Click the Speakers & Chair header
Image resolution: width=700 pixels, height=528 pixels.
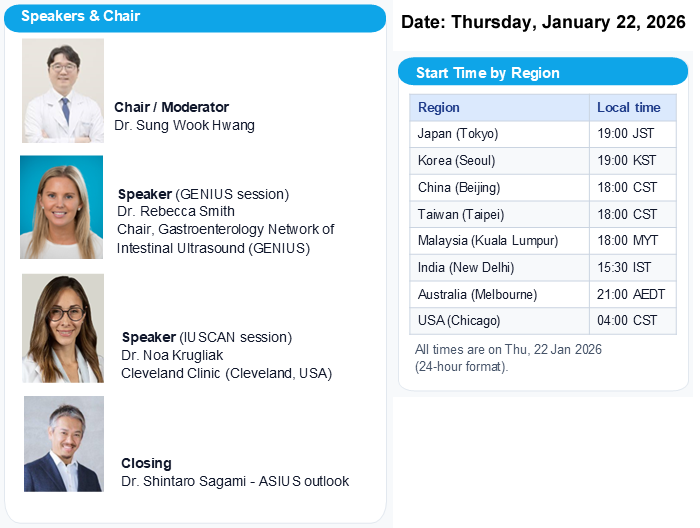pyautogui.click(x=81, y=16)
